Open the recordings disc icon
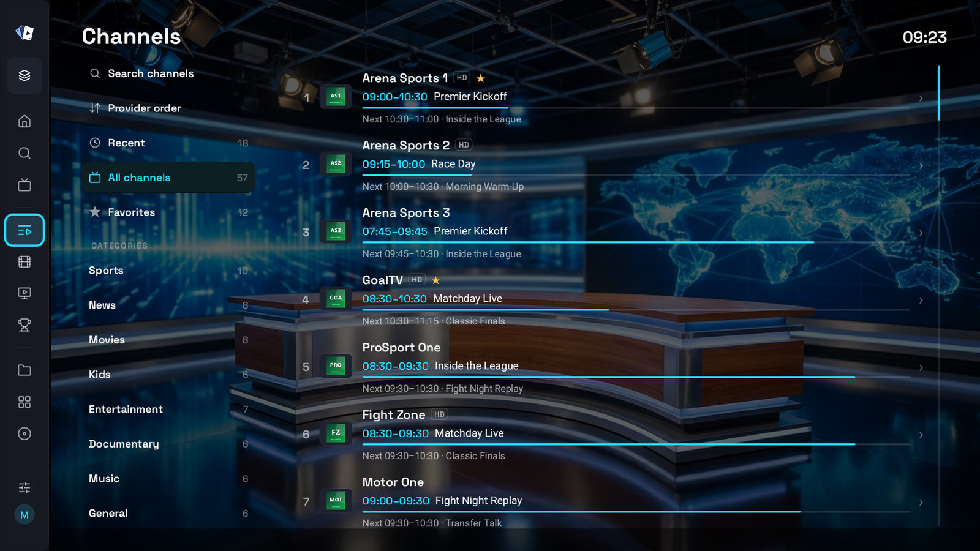This screenshot has width=980, height=551. [24, 434]
